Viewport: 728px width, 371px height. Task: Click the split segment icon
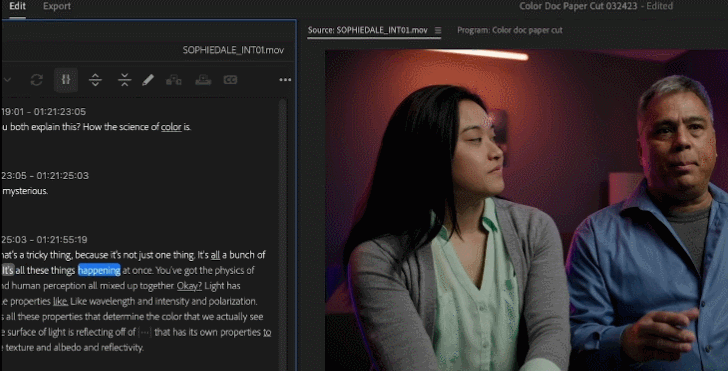[95, 80]
